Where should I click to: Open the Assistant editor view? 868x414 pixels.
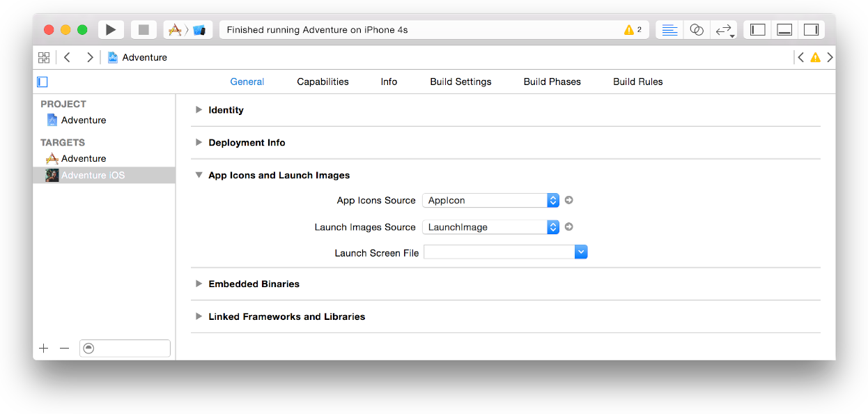point(696,30)
